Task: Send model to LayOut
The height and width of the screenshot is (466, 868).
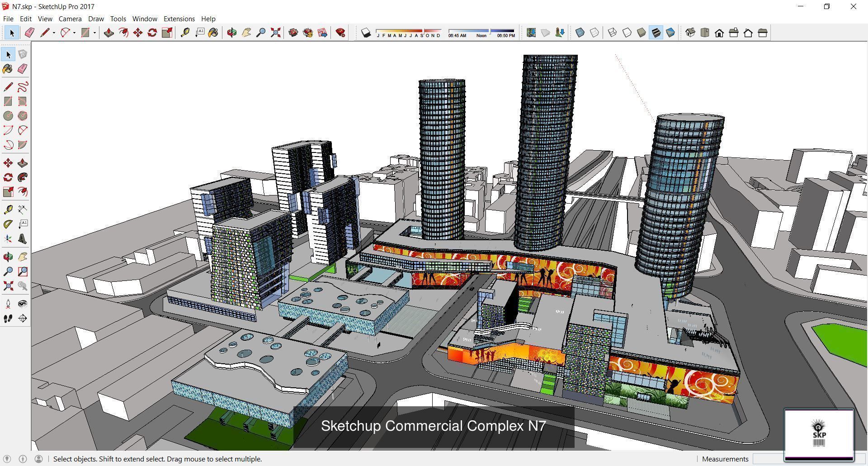Action: pos(322,33)
